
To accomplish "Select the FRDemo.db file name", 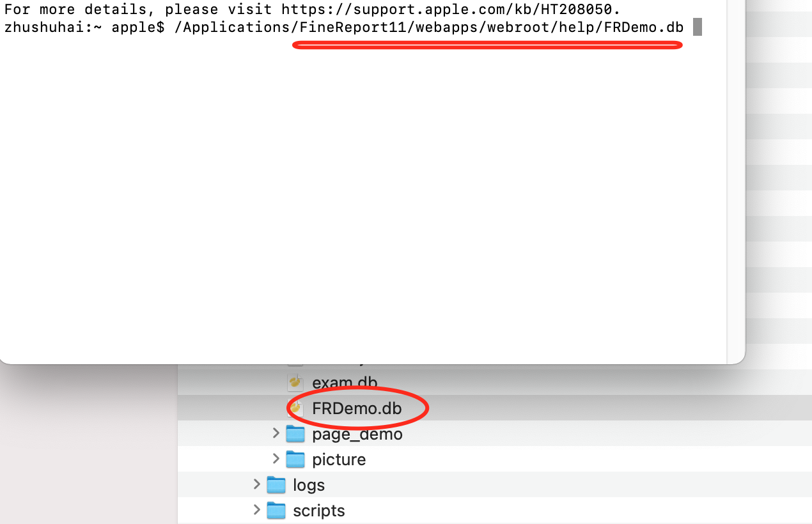I will [x=357, y=408].
